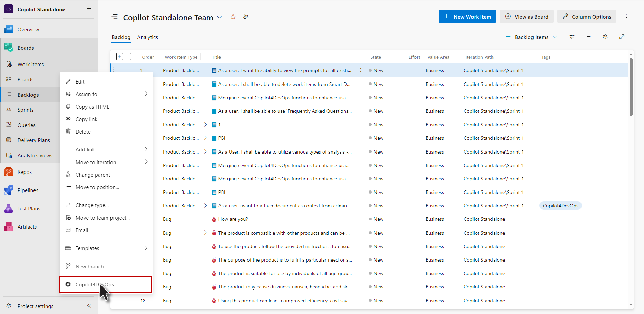Open backlog settings gear icon
644x314 pixels.
click(x=605, y=37)
